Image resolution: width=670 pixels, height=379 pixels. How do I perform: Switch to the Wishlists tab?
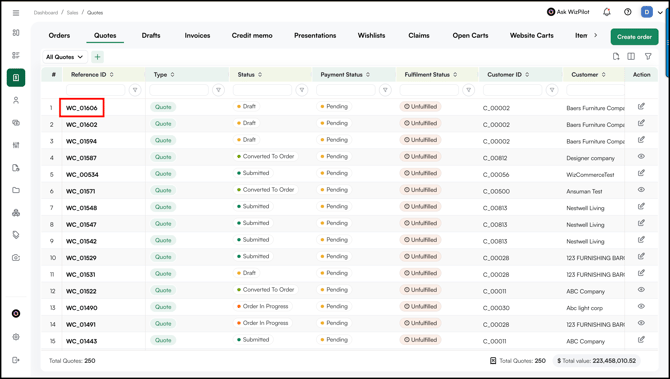pos(371,35)
